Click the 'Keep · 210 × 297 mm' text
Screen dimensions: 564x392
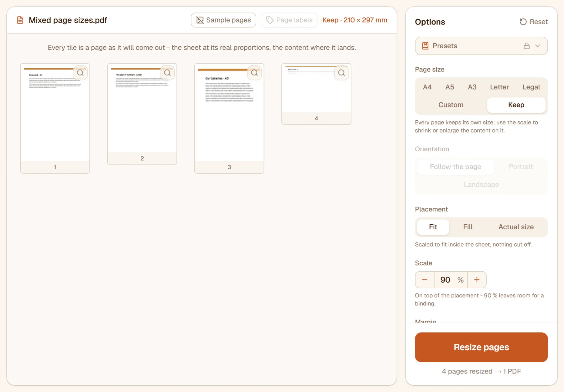[355, 20]
